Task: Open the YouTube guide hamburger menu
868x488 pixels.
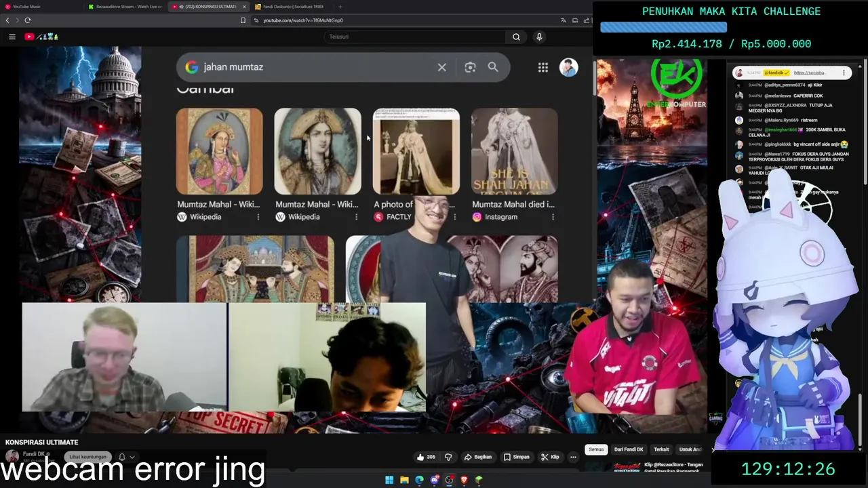Action: pos(12,37)
